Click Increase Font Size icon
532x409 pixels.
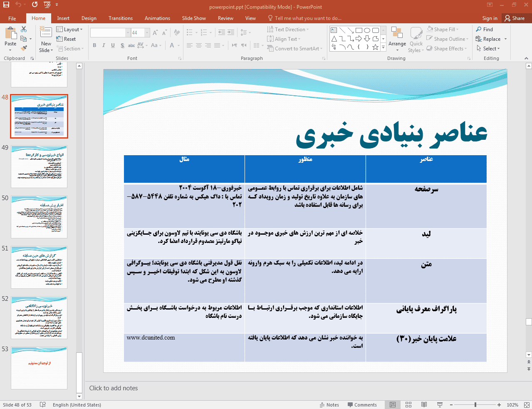tap(155, 32)
